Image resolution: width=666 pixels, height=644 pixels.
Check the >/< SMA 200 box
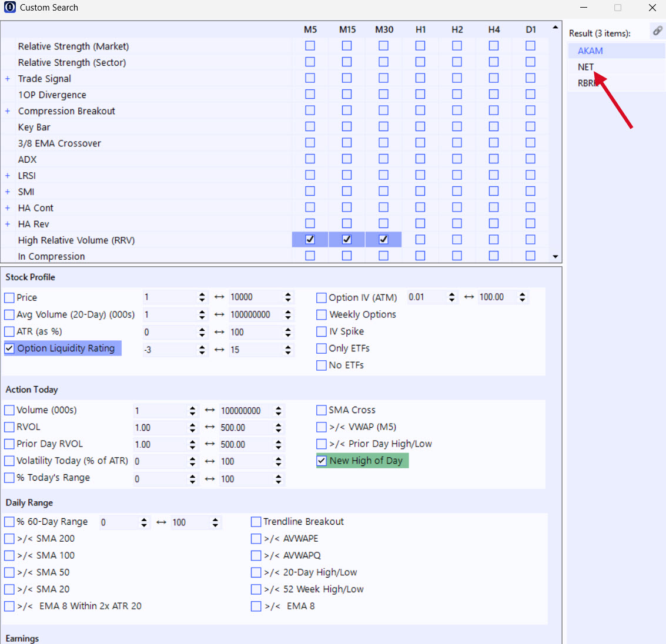(x=9, y=539)
